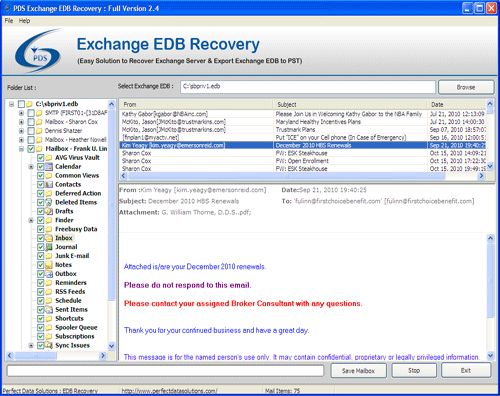Select the Put "ICE" on your Cell phone email
Viewport: 500px width, 396px height.
pos(303,137)
